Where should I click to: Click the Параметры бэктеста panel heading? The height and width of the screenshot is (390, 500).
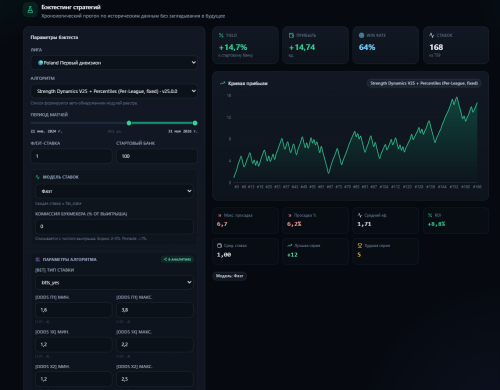(54, 37)
